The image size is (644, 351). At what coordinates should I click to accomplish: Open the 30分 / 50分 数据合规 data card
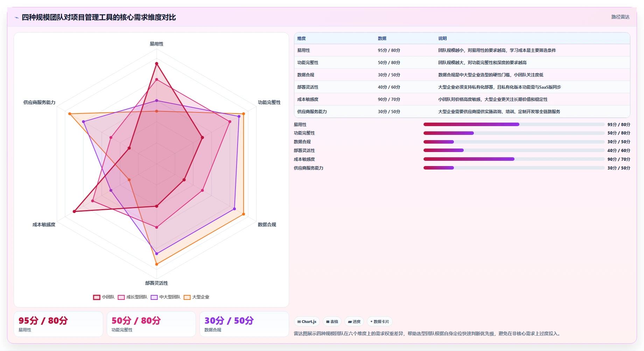(x=244, y=324)
